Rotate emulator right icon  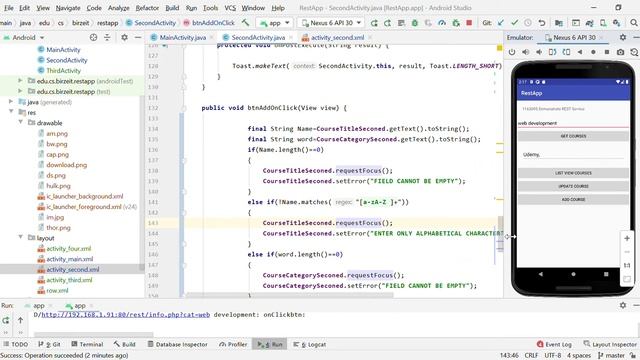tap(566, 52)
